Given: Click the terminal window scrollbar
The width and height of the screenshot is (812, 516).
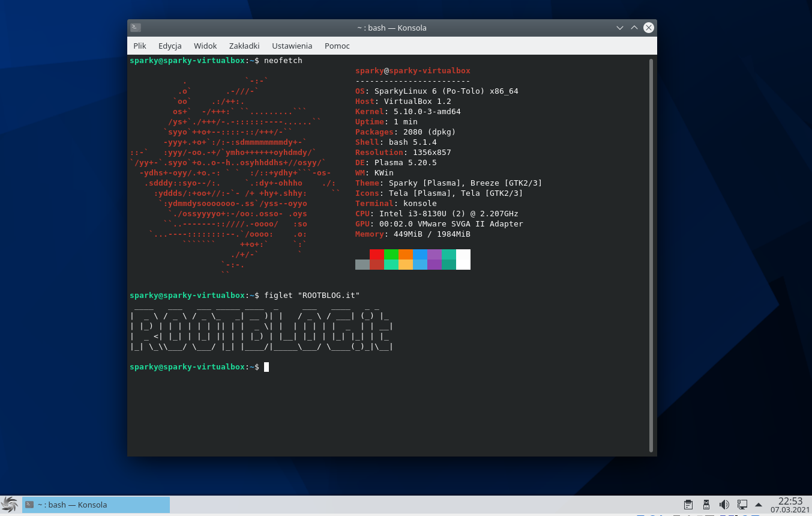Looking at the screenshot, I should 652,240.
